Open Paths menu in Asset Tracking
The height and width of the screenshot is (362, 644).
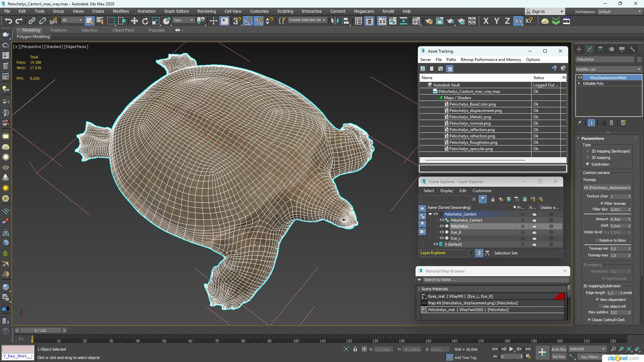(451, 60)
